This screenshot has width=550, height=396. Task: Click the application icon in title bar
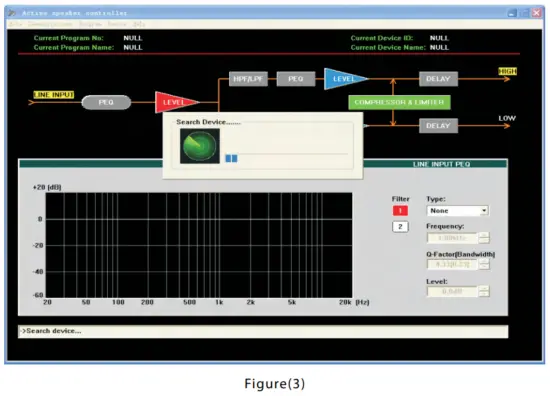12,13
